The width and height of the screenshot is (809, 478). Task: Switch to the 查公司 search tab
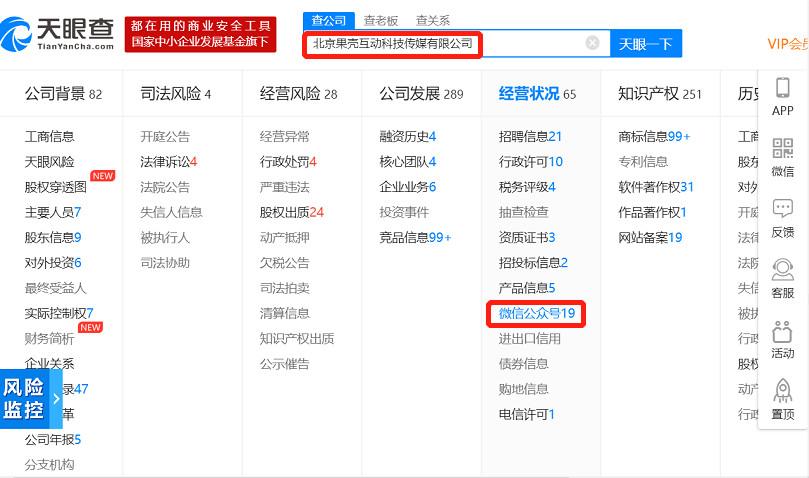329,21
